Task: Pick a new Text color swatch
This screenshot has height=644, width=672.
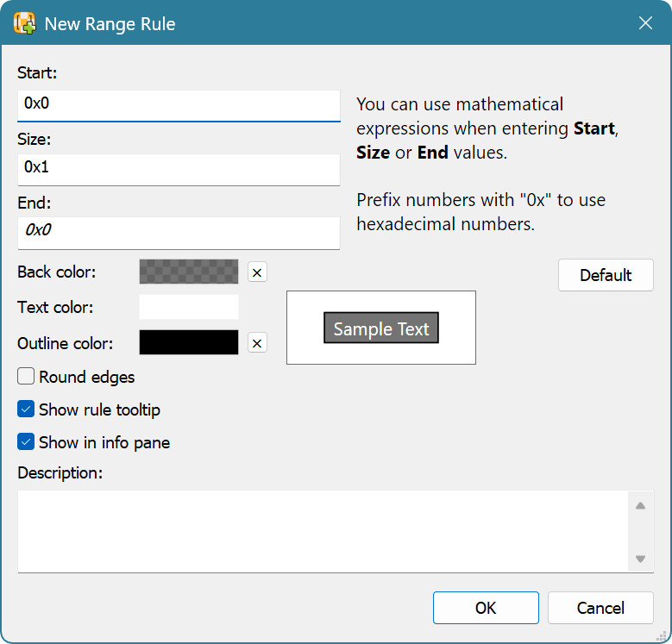Action: tap(188, 307)
